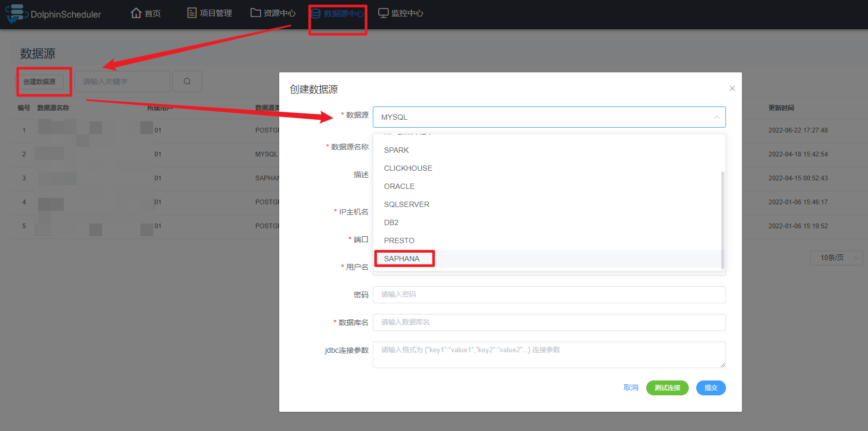Click blue 提交 submit button
868x431 pixels.
(711, 388)
